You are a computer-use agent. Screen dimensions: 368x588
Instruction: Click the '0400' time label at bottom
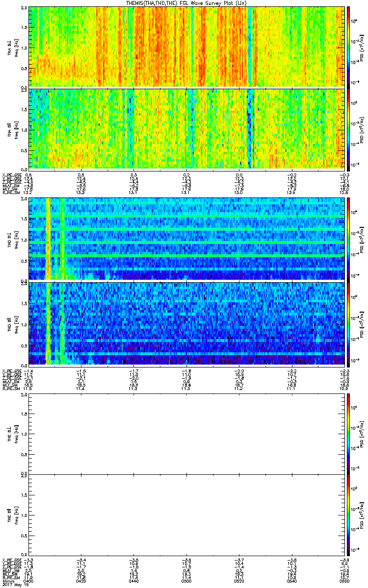click(x=29, y=581)
